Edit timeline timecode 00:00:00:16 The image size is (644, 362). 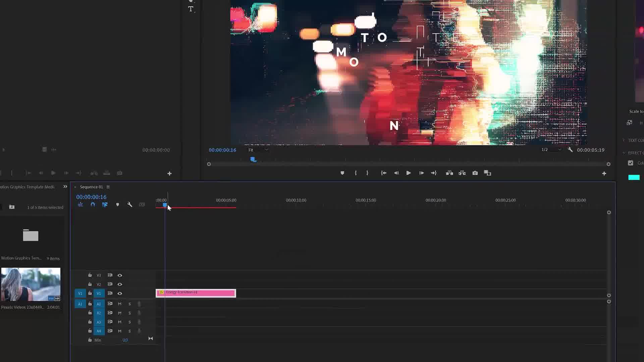point(91,197)
